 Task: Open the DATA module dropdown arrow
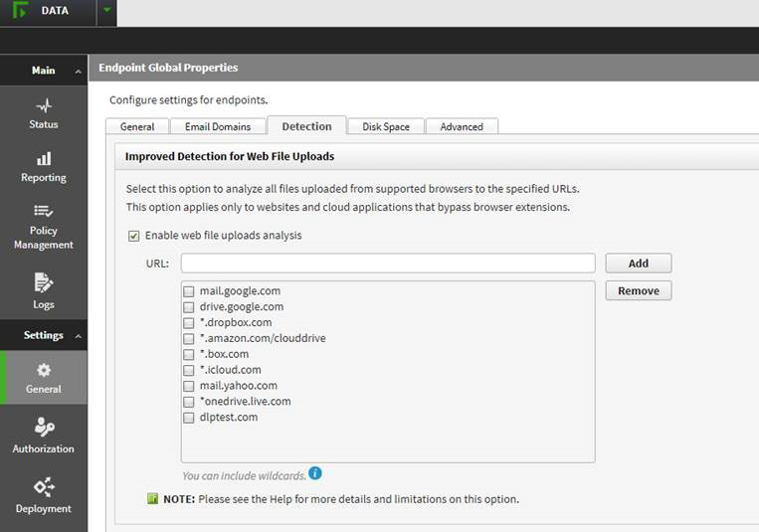(x=106, y=12)
